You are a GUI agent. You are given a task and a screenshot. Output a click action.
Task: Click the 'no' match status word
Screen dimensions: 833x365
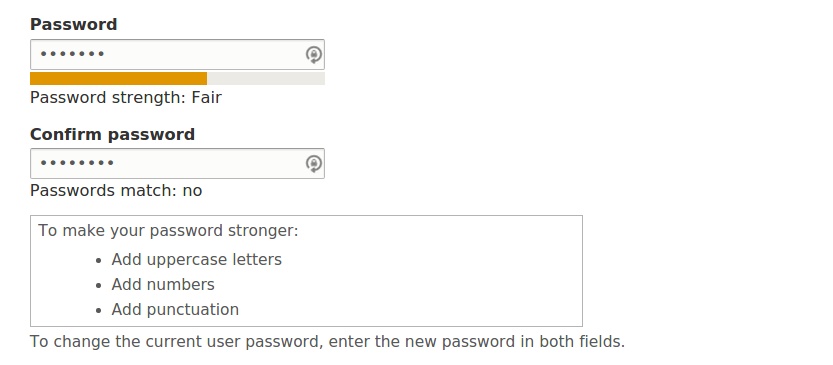click(192, 191)
